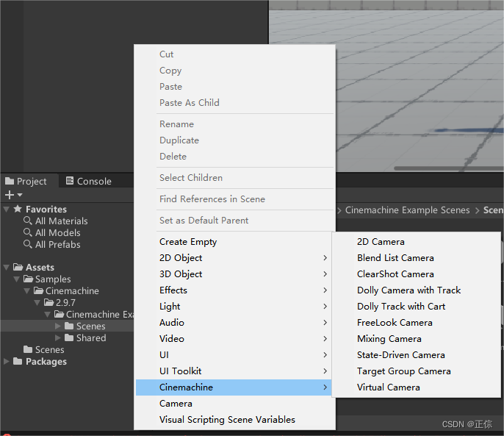This screenshot has width=504, height=436.
Task: Open the 2D Object submenu
Action: click(x=234, y=258)
